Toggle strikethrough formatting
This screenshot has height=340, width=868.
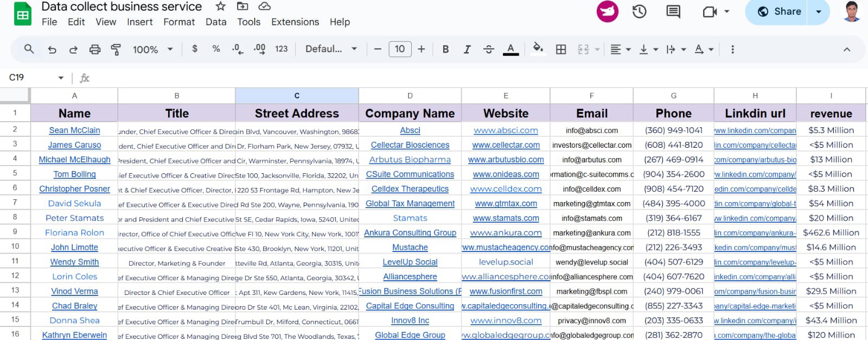tap(488, 49)
